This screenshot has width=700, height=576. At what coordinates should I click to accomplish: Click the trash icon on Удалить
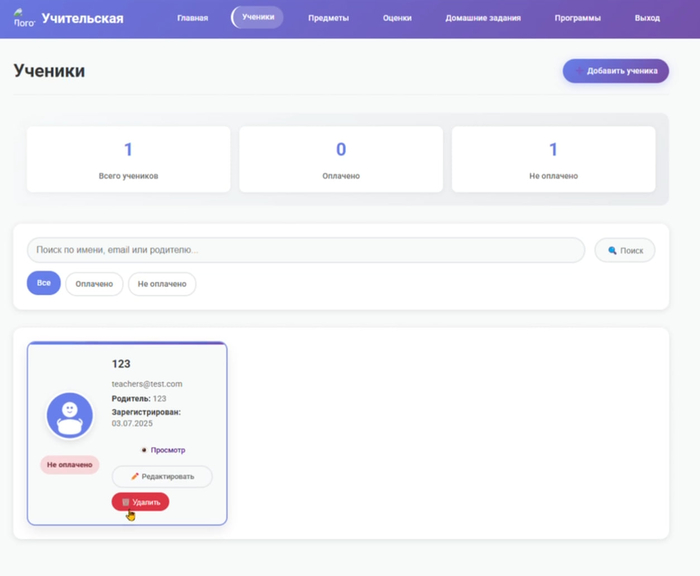[x=125, y=502]
